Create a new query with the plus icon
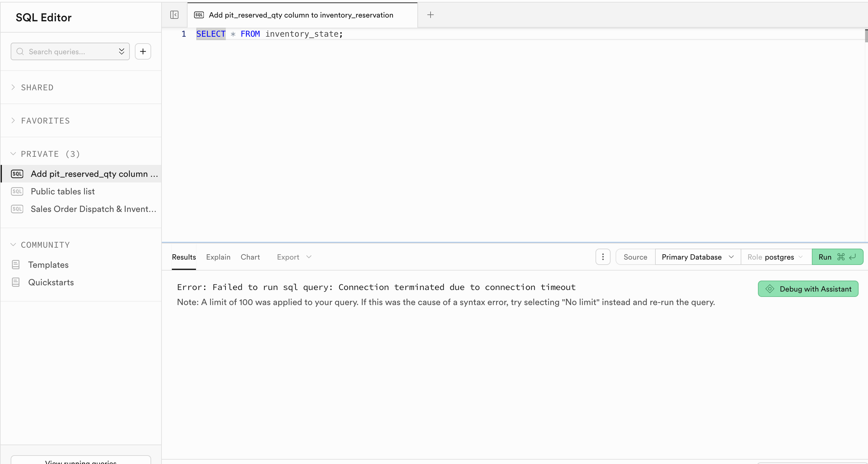868x464 pixels. click(143, 51)
